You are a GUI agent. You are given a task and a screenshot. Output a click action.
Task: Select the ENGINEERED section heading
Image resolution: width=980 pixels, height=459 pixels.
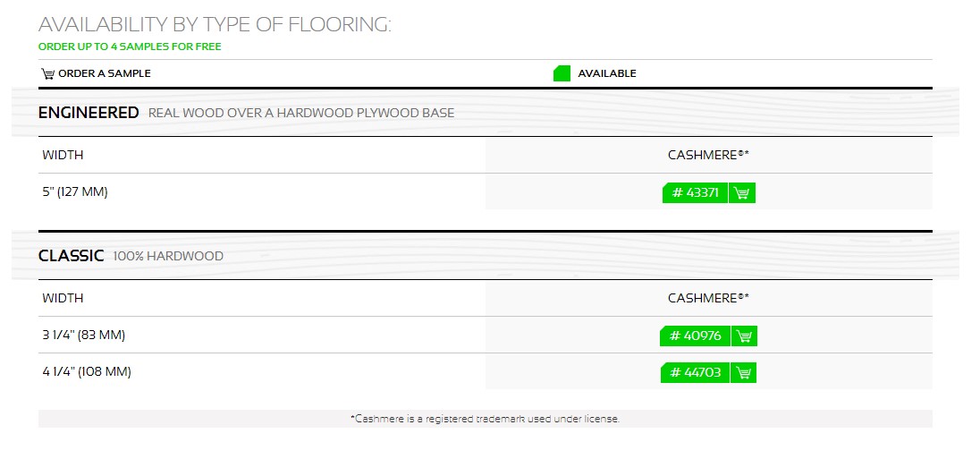89,113
